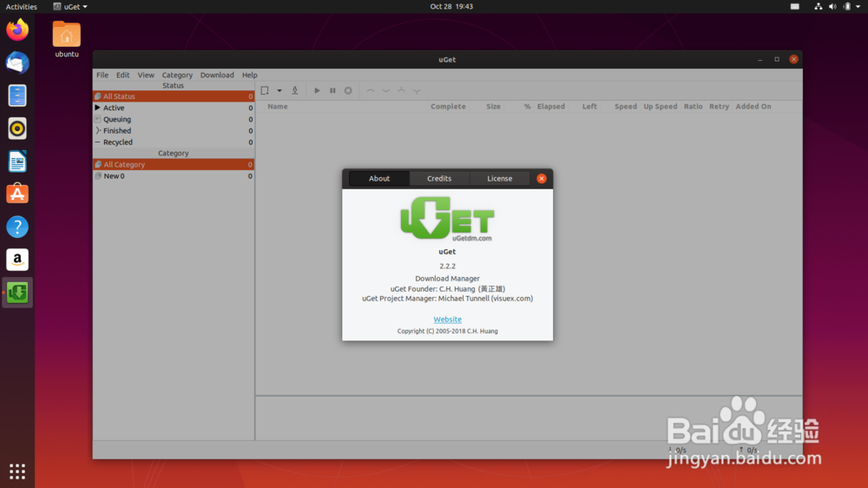Open the Help menu
The image size is (868, 488).
pos(250,75)
